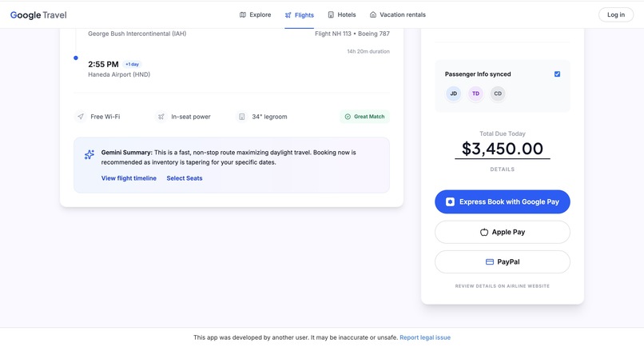Open Review details on airline website

click(x=502, y=286)
